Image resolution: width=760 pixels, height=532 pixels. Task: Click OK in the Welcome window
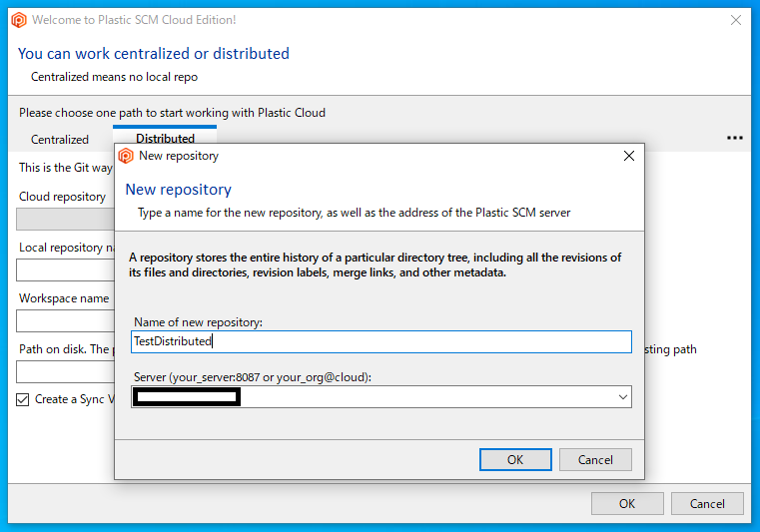tap(627, 503)
